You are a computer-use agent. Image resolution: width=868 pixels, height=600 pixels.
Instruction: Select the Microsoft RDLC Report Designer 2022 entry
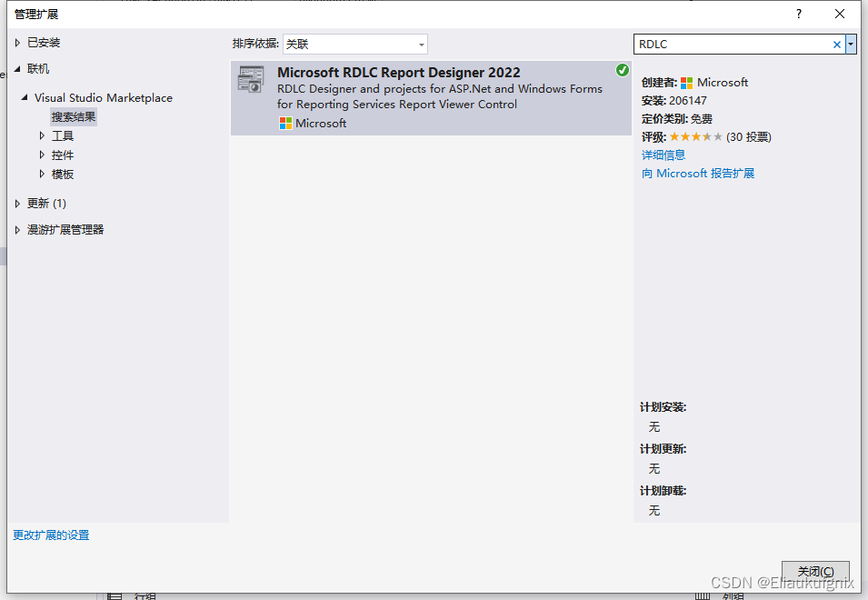point(398,72)
